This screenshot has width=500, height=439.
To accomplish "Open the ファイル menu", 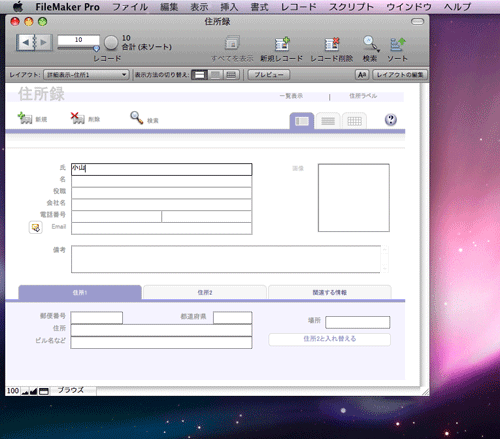I will tap(130, 7).
